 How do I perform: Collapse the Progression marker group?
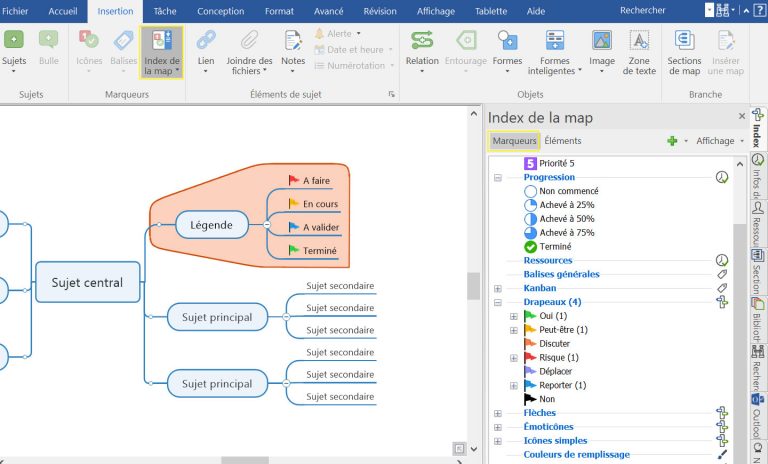coord(497,177)
